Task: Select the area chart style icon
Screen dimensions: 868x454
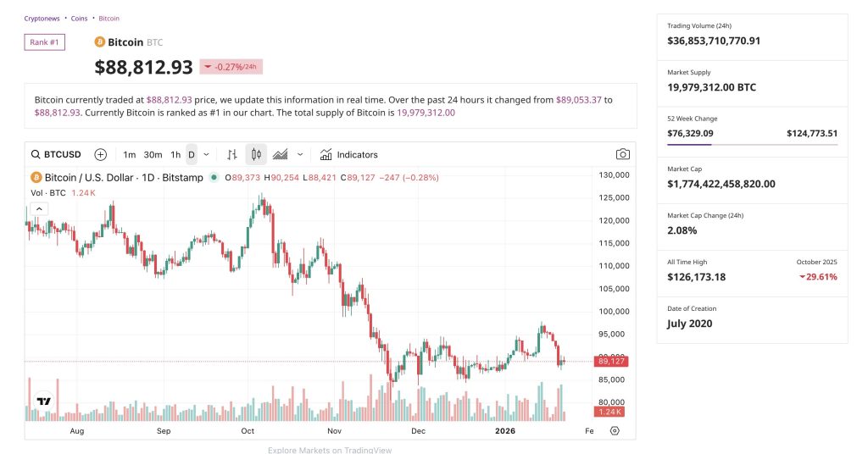Action: tap(280, 154)
